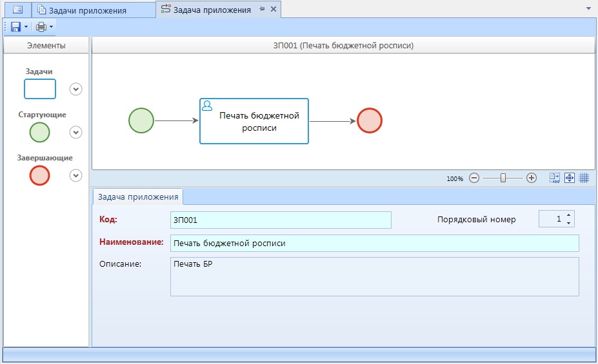Screen dimensions: 598x364
Task: Click the Print icon in toolbar
Action: [41, 27]
